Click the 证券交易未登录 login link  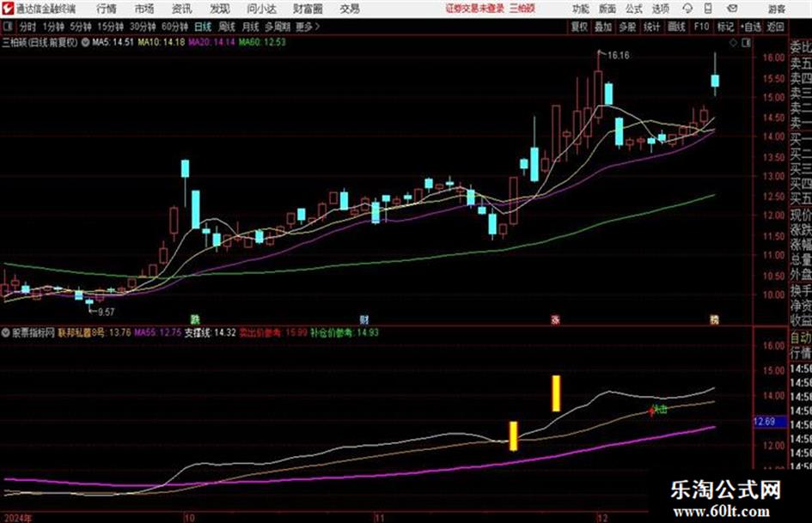tap(475, 9)
